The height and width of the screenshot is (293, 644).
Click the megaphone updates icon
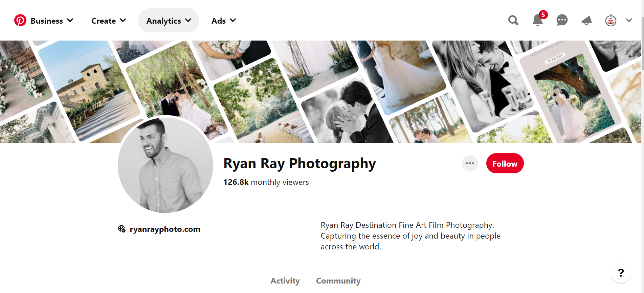tap(586, 21)
